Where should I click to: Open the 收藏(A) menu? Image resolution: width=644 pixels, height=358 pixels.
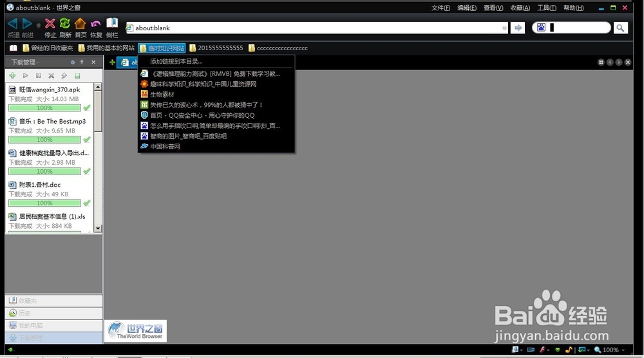(x=520, y=8)
